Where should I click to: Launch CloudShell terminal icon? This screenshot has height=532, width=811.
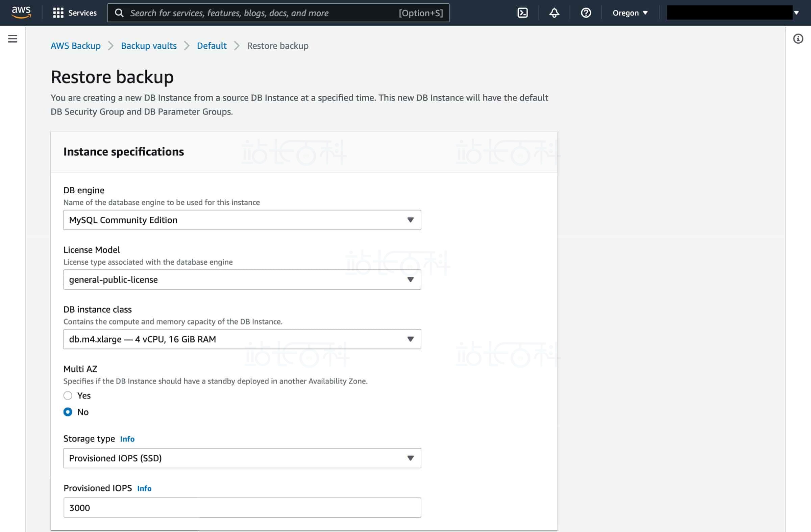(522, 13)
